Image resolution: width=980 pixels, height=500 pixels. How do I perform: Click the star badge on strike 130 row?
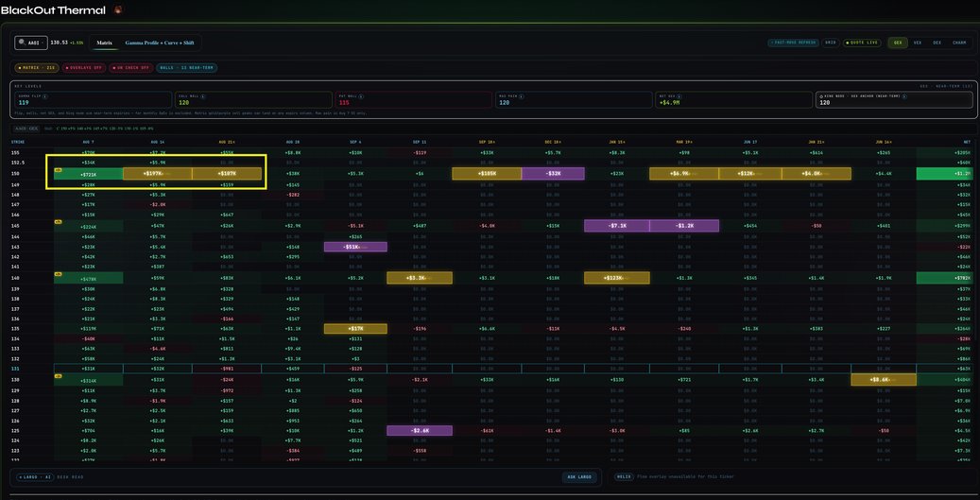[58, 375]
